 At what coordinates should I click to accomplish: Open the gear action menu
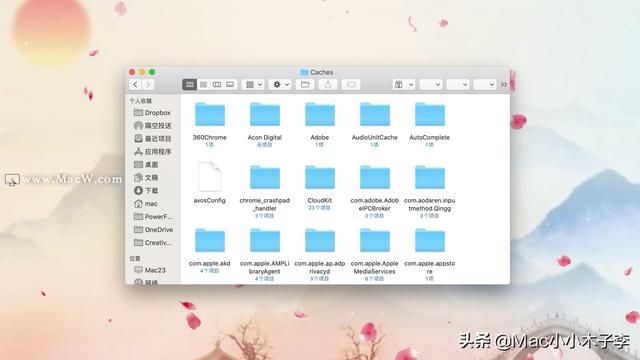pyautogui.click(x=280, y=84)
